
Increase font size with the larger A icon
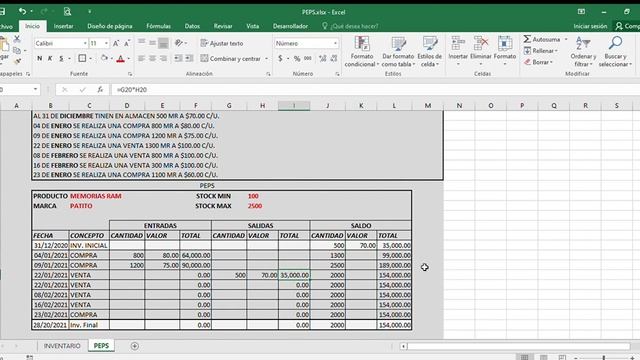tap(116, 43)
